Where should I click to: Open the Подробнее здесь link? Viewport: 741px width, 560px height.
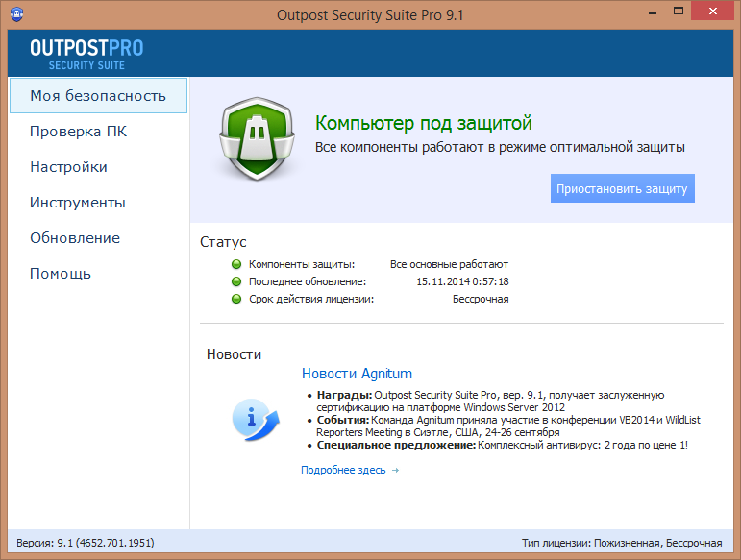pos(343,471)
